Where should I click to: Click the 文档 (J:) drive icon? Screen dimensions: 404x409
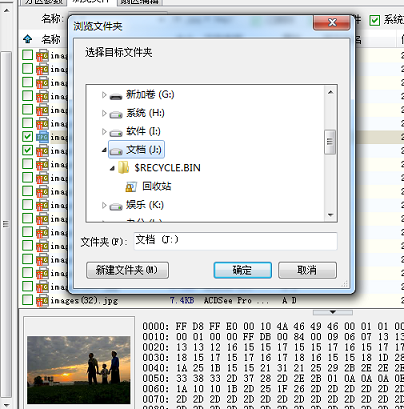[x=116, y=151]
